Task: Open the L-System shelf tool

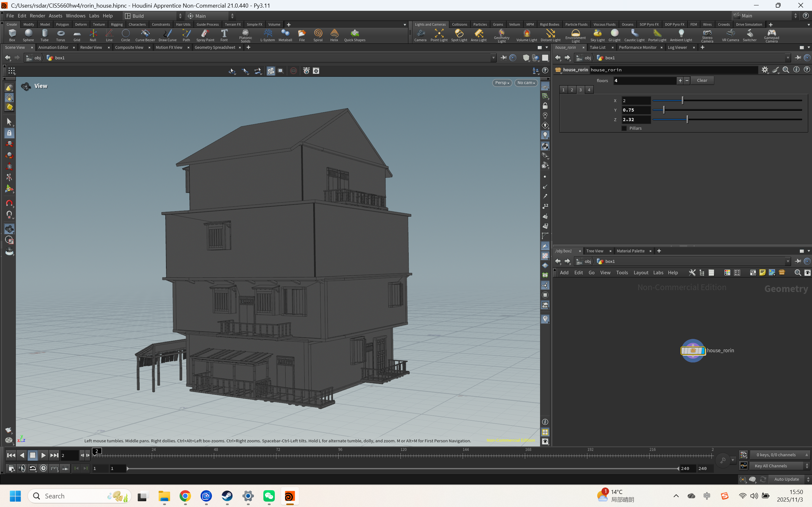Action: tap(267, 35)
